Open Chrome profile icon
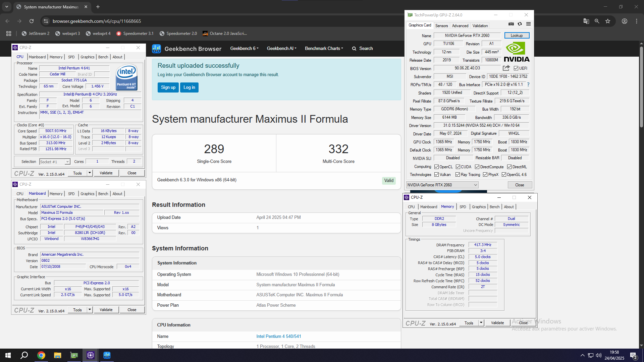644x362 pixels. [625, 21]
